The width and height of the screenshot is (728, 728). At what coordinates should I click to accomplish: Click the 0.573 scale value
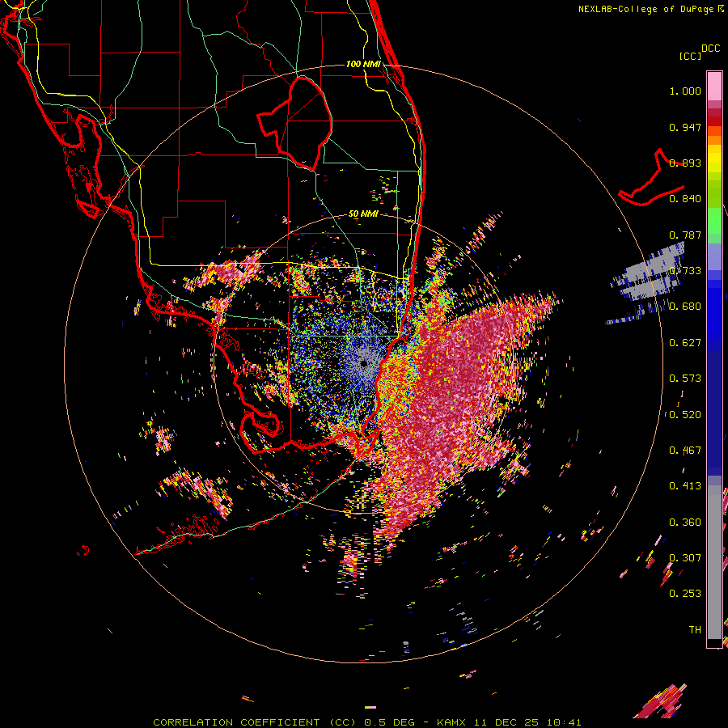pyautogui.click(x=685, y=379)
